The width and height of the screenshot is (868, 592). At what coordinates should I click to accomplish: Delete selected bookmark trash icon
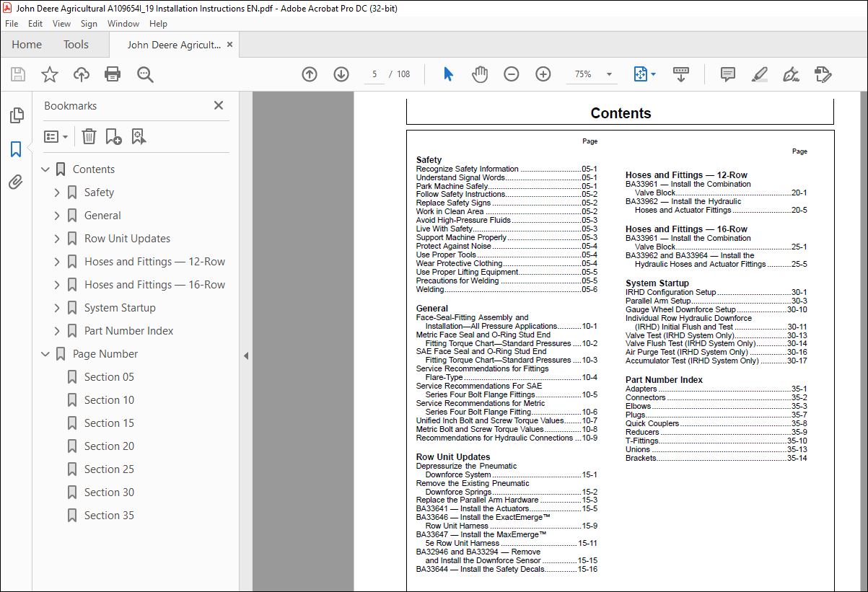[89, 136]
